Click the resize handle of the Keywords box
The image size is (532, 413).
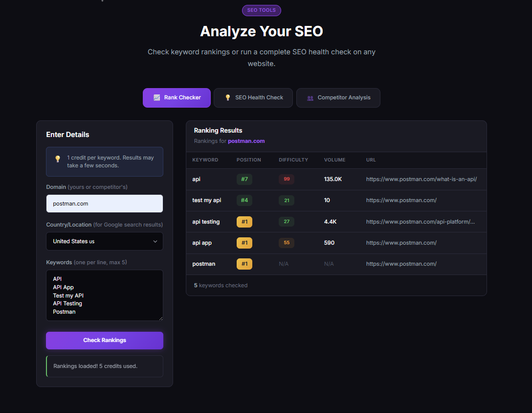coord(161,319)
